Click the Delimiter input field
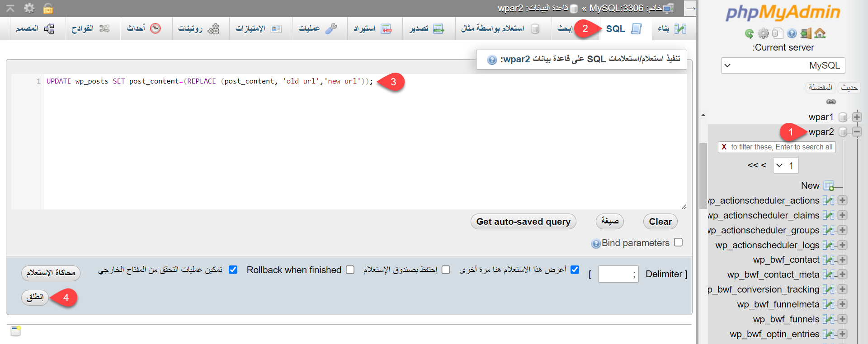 point(618,274)
